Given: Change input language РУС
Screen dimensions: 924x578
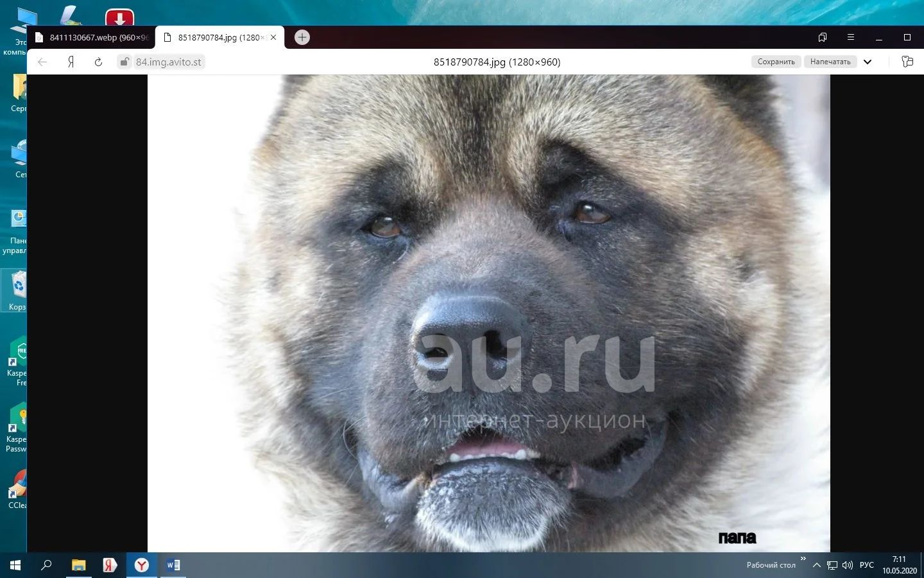Looking at the screenshot, I should tap(867, 565).
